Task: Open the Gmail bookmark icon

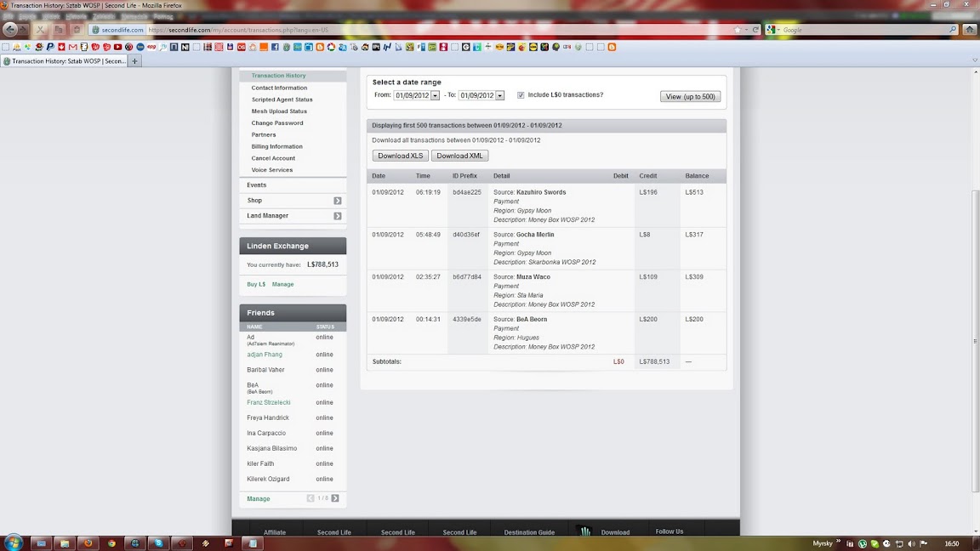Action: pos(72,47)
